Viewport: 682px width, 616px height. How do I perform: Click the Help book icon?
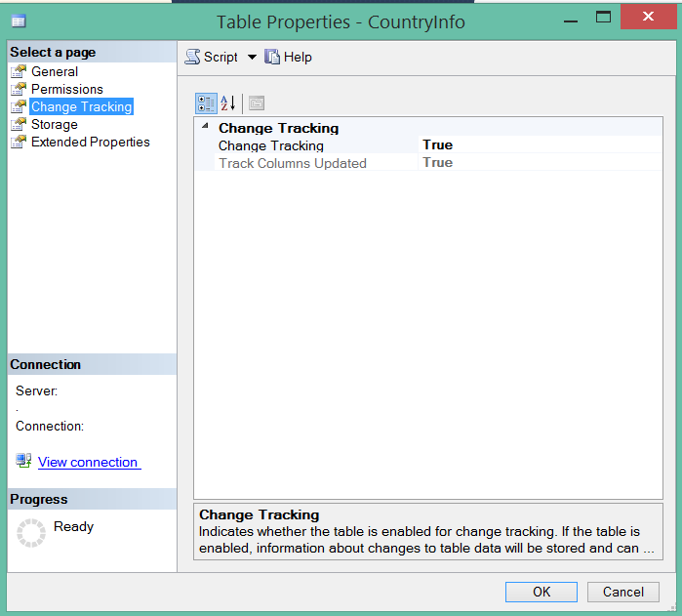pyautogui.click(x=272, y=57)
